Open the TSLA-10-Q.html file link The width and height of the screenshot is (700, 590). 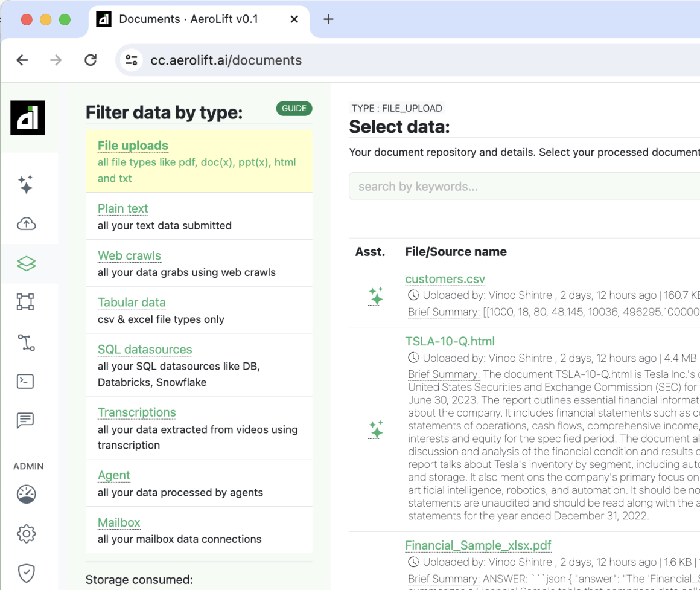click(x=450, y=342)
